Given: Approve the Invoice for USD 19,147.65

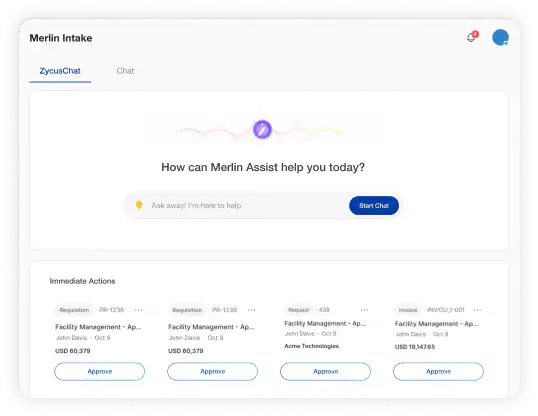Looking at the screenshot, I should (438, 371).
